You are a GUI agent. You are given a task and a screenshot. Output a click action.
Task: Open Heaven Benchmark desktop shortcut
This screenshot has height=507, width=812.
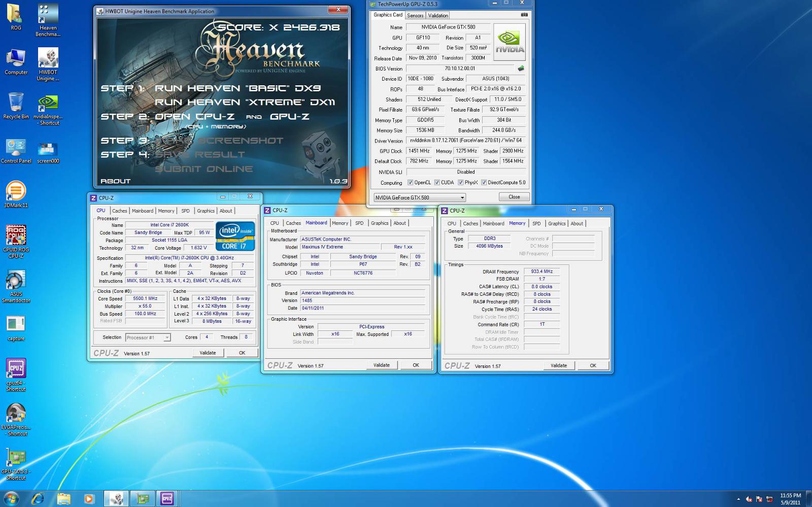48,19
